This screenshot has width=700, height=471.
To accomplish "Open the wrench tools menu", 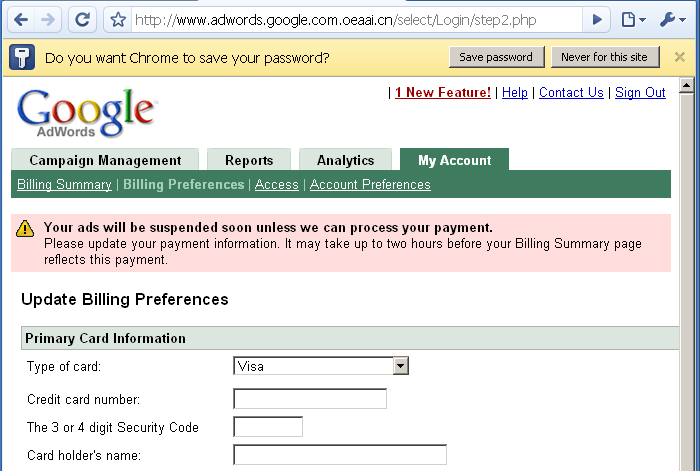I will pos(674,19).
